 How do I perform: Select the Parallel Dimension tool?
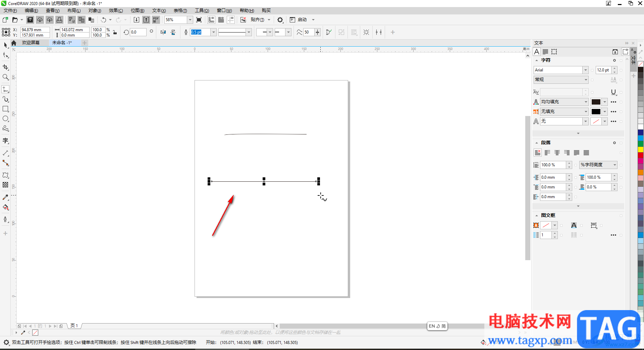[x=5, y=153]
